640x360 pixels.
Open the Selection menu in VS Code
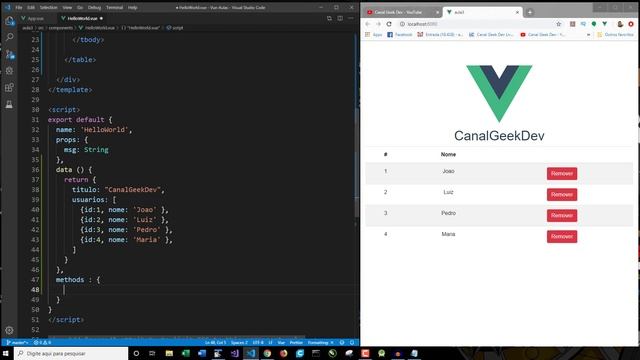[x=49, y=7]
